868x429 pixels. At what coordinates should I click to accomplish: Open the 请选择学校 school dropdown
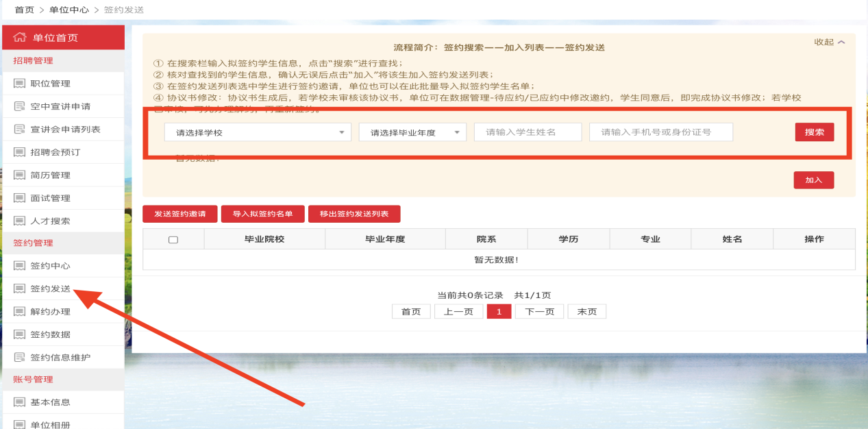tap(258, 132)
